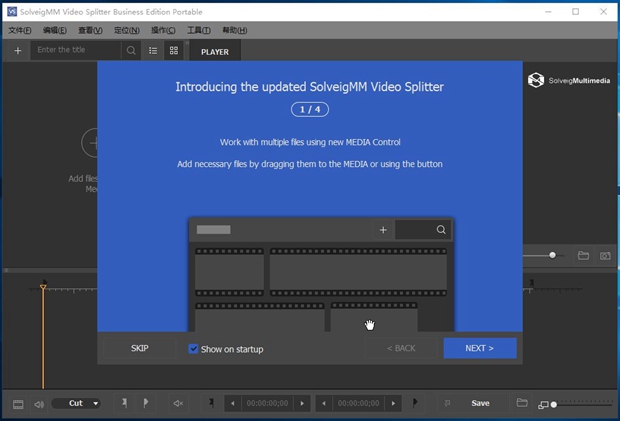Jump to the left fragment marker icon
This screenshot has height=421, width=620.
pos(211,403)
